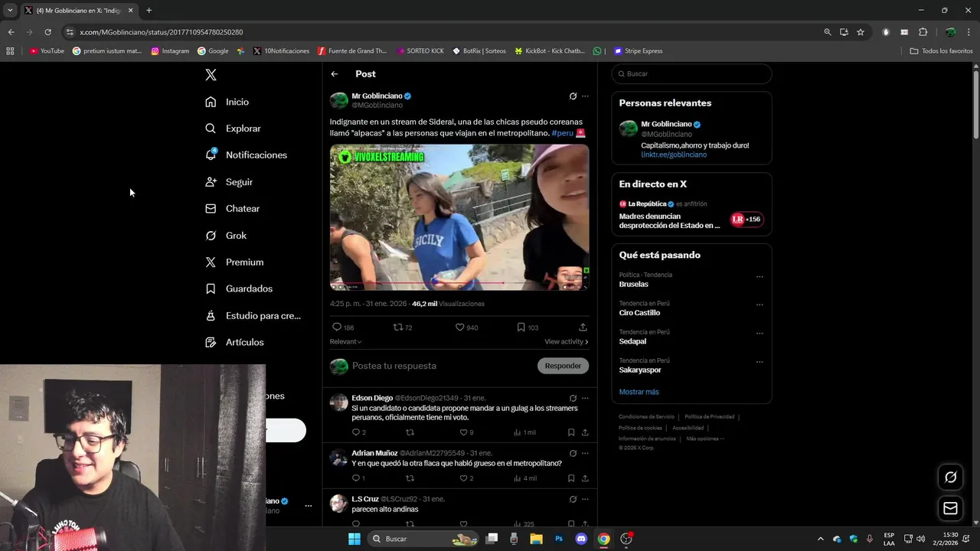Image resolution: width=980 pixels, height=551 pixels.
Task: Open Grok in the sidebar
Action: coord(226,236)
